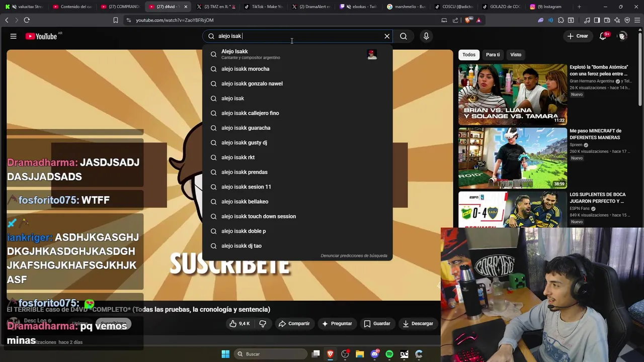Open the YouTube hamburger guide menu
644x362 pixels.
pyautogui.click(x=14, y=36)
